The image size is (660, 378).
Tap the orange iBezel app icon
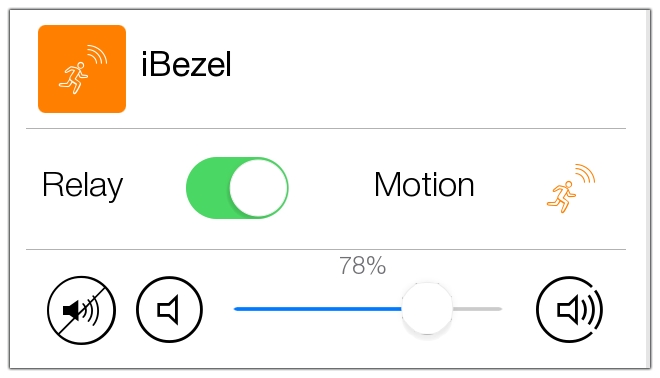tap(82, 69)
